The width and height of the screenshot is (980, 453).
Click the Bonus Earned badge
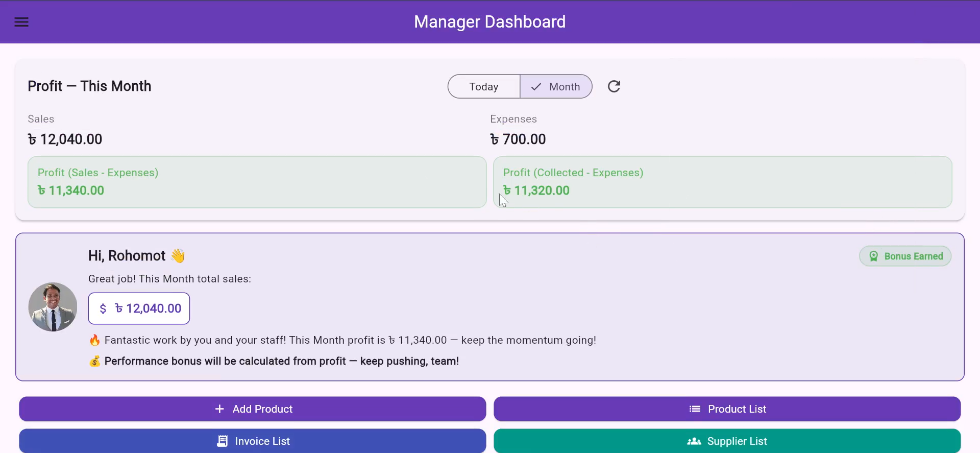tap(905, 256)
